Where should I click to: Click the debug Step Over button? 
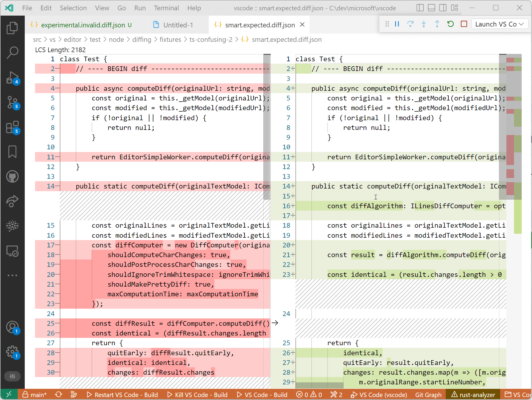410,24
